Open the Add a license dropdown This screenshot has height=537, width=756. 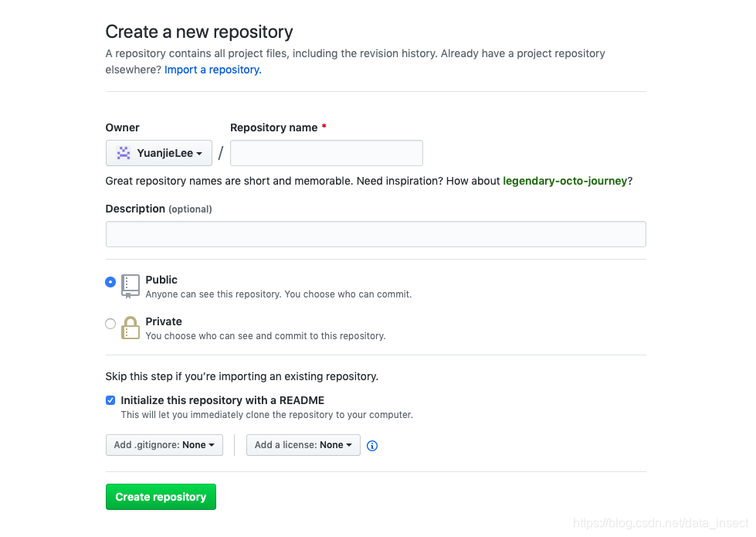click(x=303, y=445)
